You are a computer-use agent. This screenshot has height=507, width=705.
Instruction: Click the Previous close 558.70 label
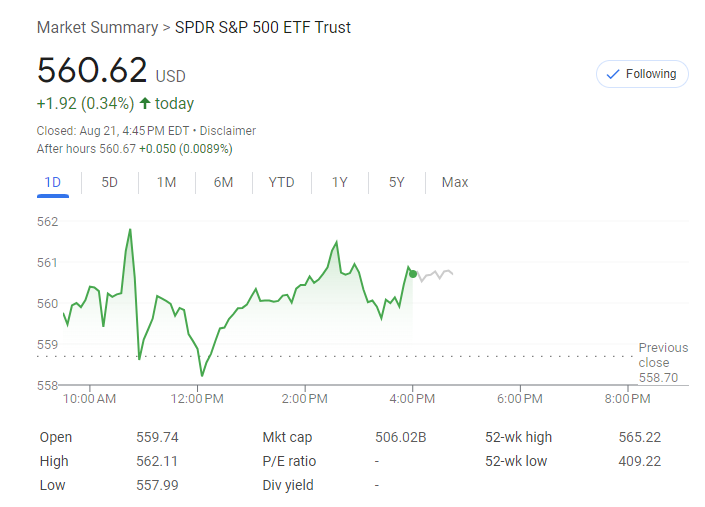662,362
